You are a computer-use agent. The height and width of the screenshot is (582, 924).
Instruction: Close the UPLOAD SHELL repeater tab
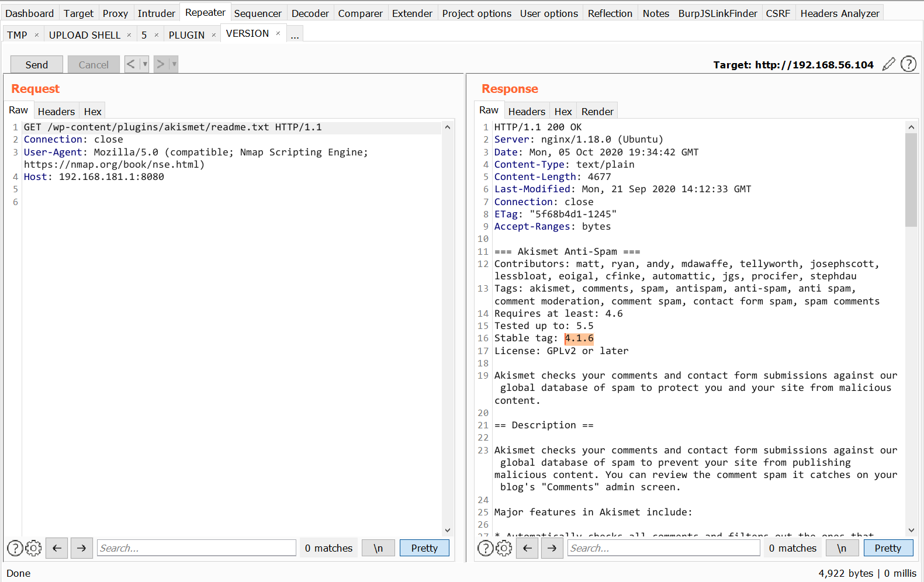[129, 35]
